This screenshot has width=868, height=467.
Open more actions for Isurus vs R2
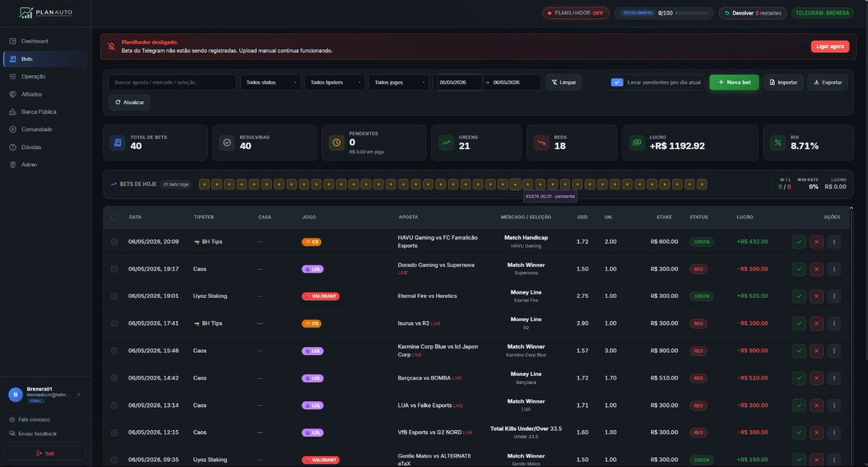tap(834, 323)
